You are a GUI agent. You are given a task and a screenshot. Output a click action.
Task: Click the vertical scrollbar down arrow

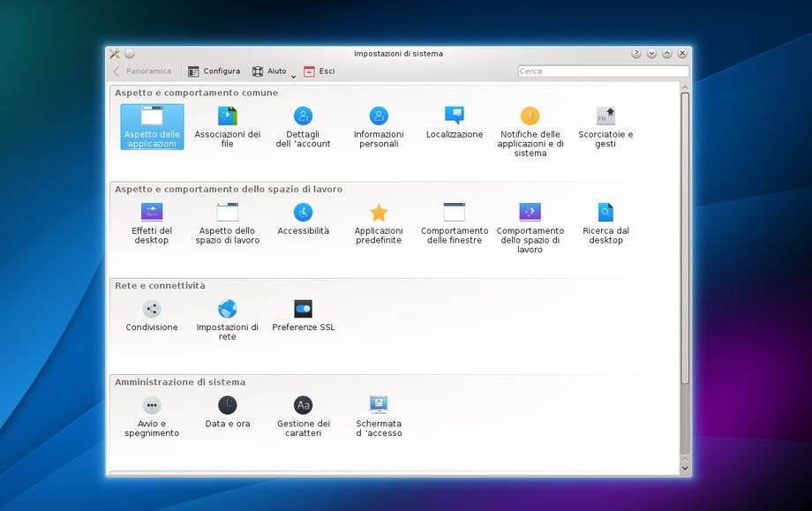point(685,470)
